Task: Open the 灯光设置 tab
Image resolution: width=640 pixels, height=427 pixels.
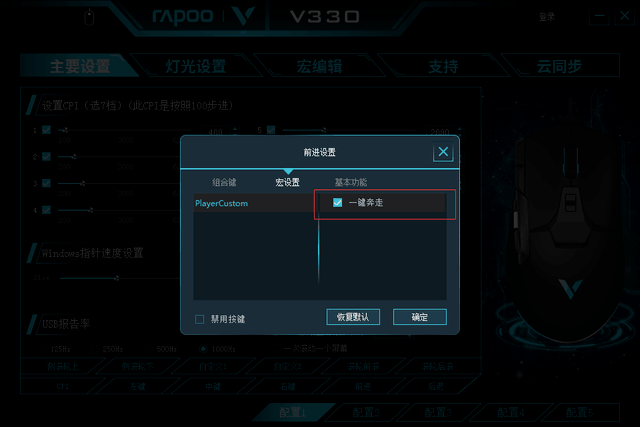Action: click(196, 66)
